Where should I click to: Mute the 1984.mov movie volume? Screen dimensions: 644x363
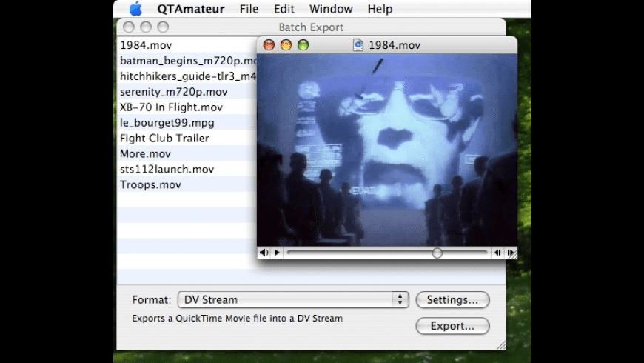click(x=264, y=253)
